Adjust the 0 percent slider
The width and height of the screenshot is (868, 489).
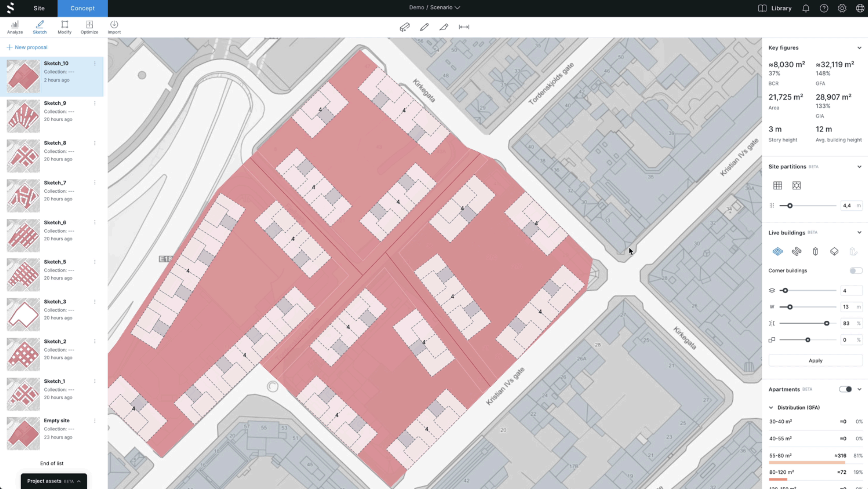808,340
